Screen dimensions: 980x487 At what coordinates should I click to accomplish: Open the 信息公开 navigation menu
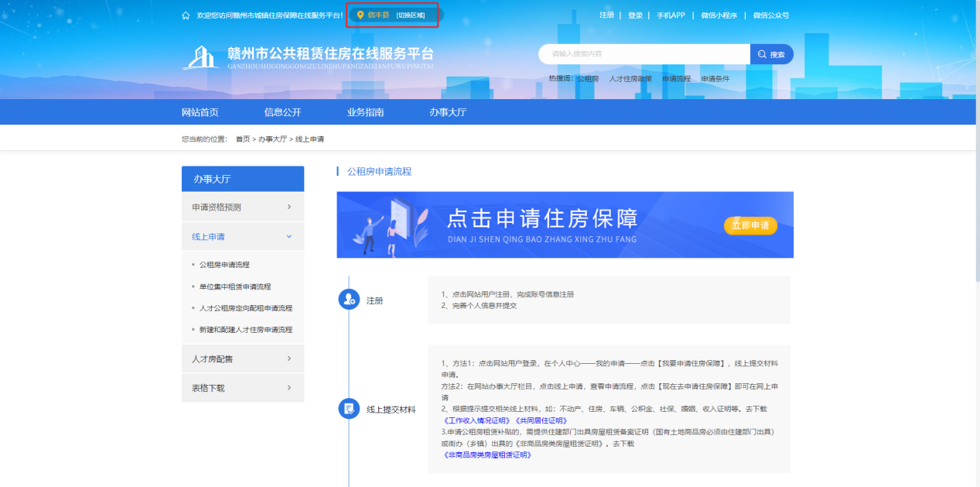(282, 112)
